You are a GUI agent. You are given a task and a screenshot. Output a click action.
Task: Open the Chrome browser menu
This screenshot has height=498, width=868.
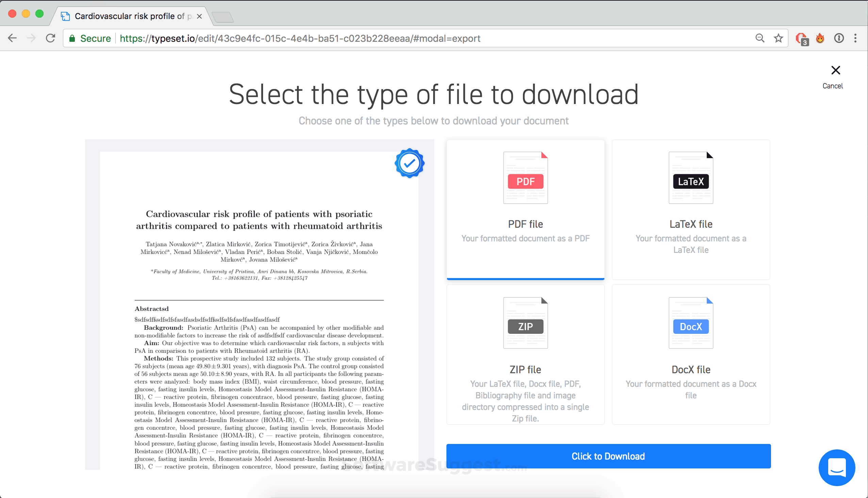[x=856, y=38]
